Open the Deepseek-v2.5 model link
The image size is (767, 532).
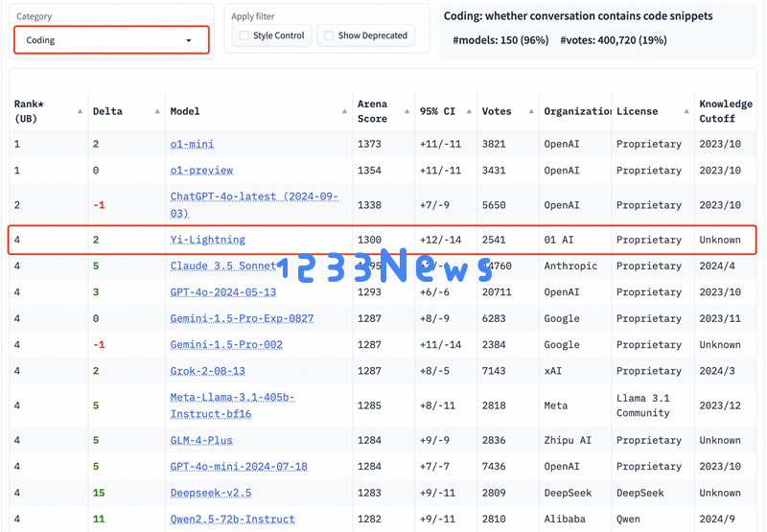click(211, 493)
